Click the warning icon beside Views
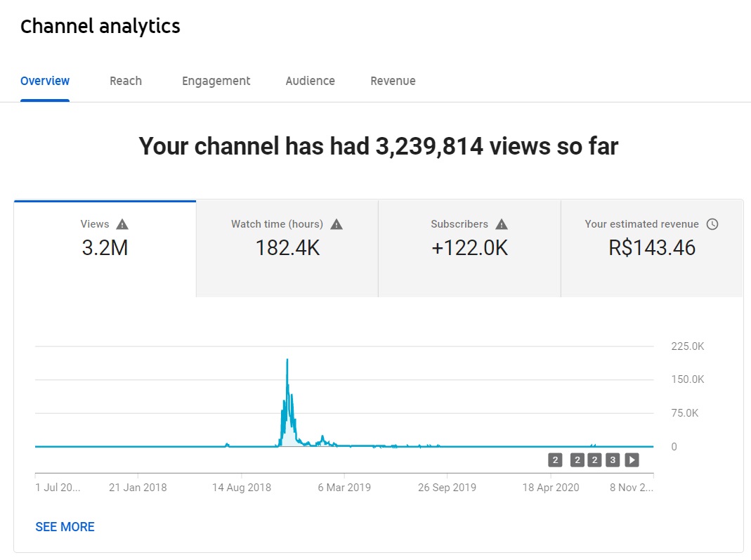The image size is (751, 560). point(122,224)
